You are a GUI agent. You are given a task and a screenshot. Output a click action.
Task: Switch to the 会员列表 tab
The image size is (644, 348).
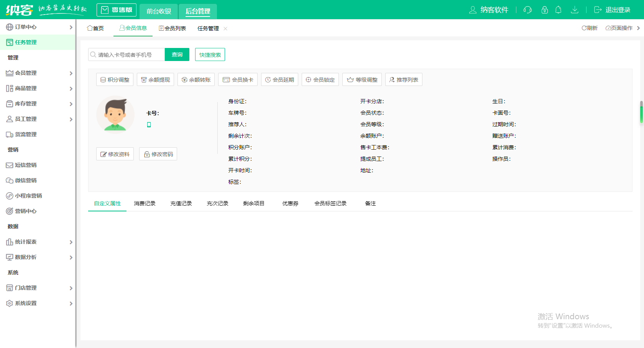coord(172,28)
